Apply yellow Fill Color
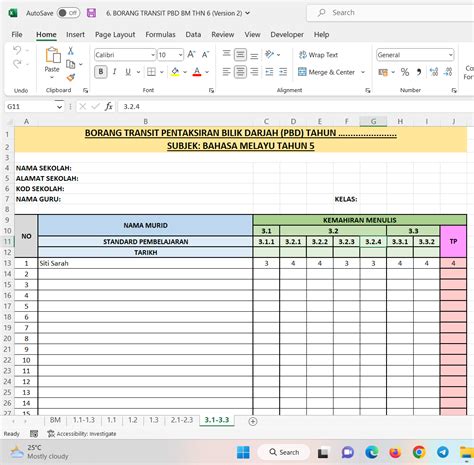The width and height of the screenshot is (474, 465). pos(175,72)
